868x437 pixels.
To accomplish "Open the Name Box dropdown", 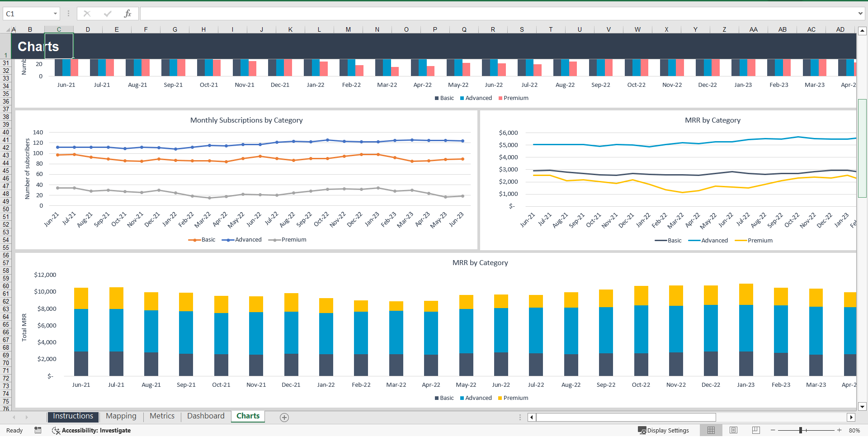I will pos(55,14).
